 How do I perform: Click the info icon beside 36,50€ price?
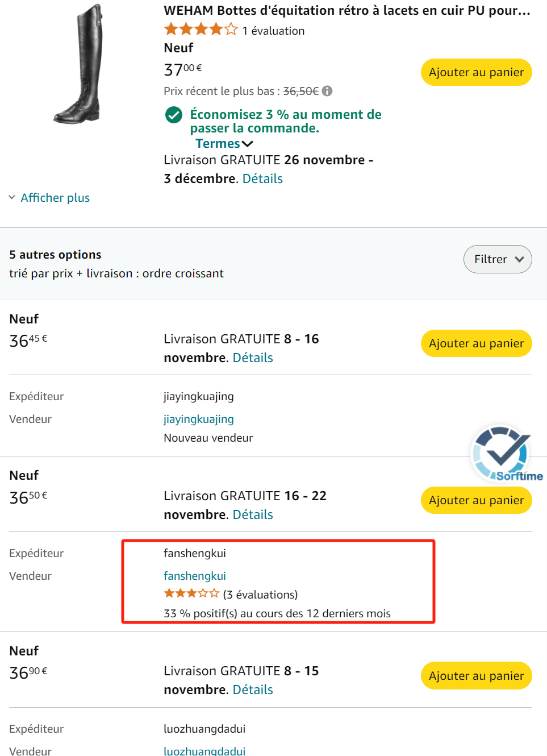(327, 91)
